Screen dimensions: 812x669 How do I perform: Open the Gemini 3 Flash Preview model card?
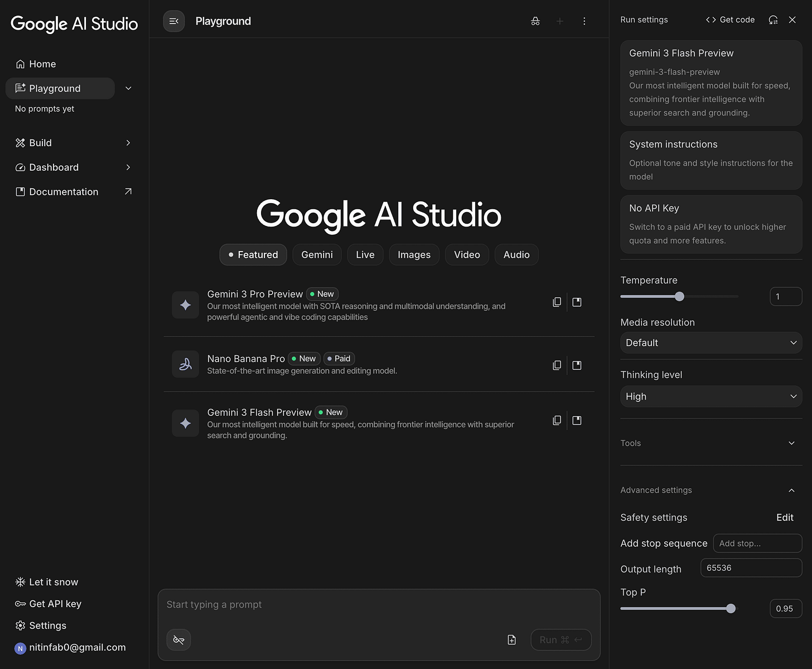(711, 83)
